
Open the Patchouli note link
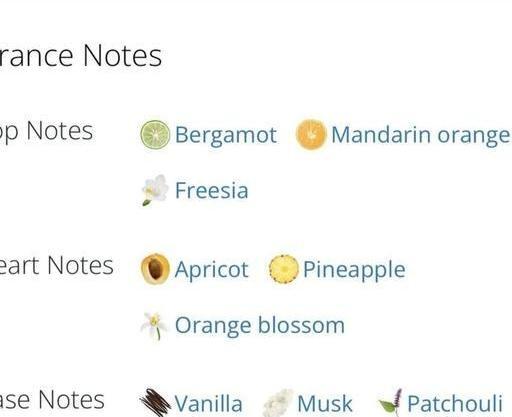pyautogui.click(x=455, y=404)
